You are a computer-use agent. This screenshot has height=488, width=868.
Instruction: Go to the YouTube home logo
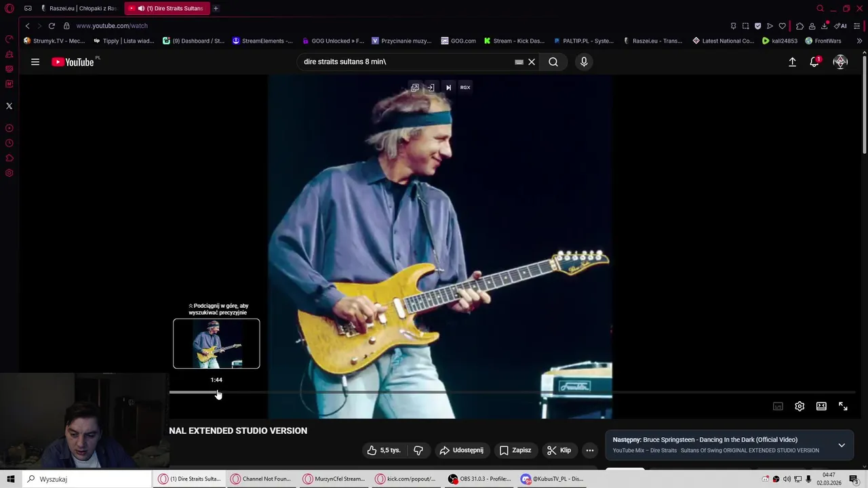[73, 62]
